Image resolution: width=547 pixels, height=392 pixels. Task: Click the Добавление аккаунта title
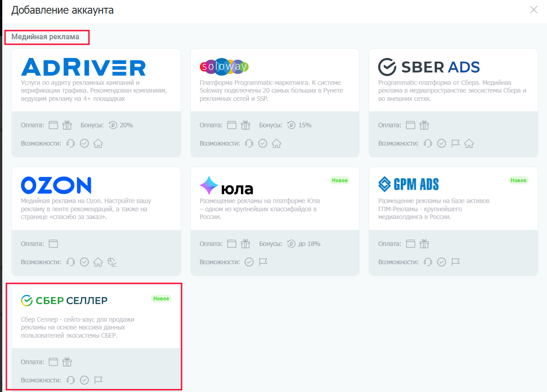63,10
